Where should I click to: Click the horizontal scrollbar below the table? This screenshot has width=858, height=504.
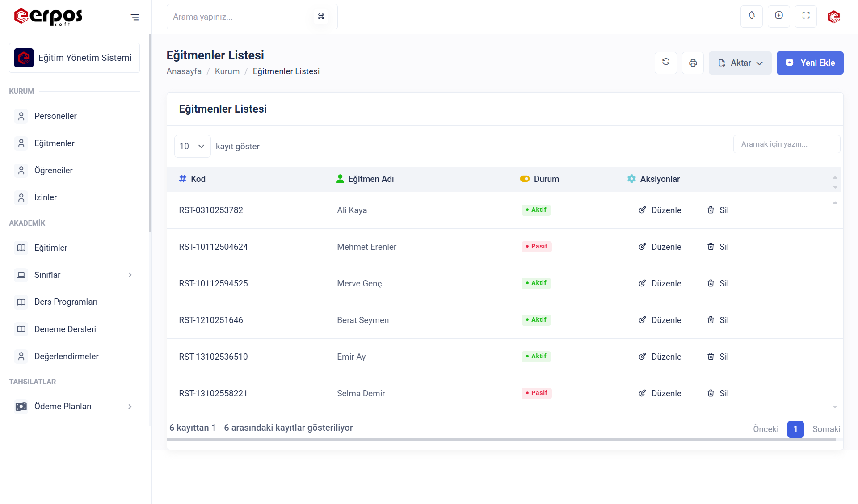[500, 440]
